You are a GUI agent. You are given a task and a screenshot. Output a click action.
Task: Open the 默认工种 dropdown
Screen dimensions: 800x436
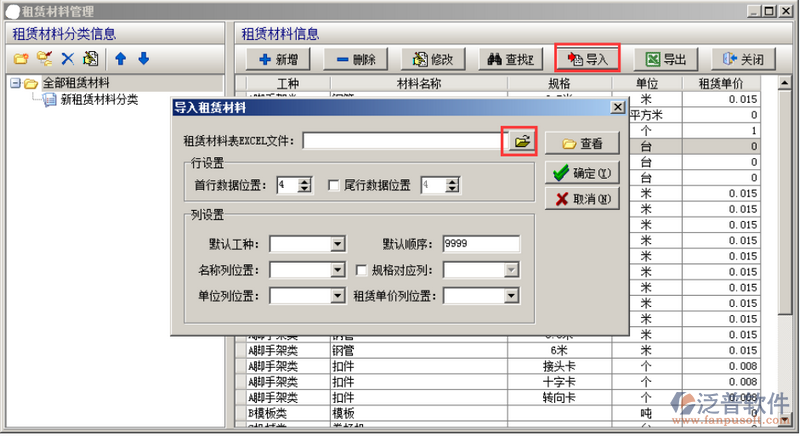point(338,244)
